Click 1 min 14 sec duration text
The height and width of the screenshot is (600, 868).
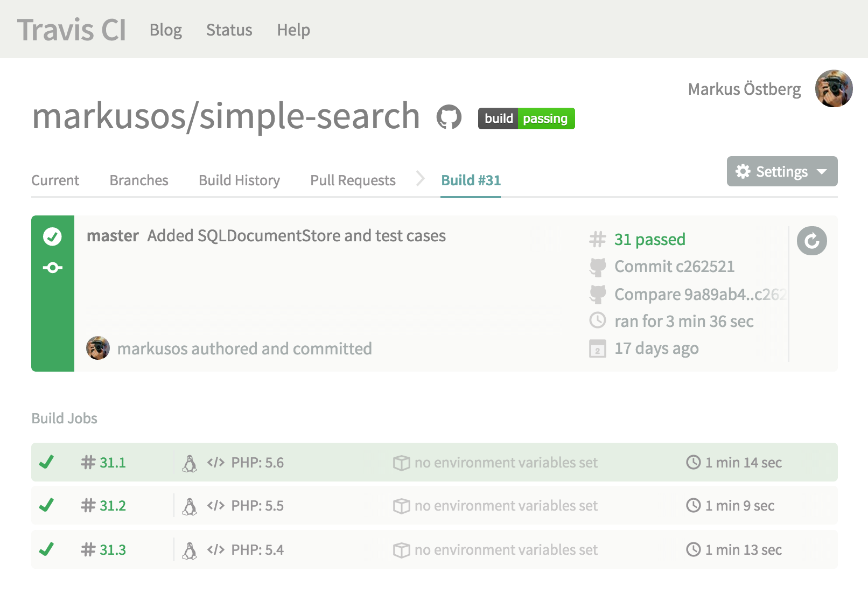pyautogui.click(x=744, y=463)
